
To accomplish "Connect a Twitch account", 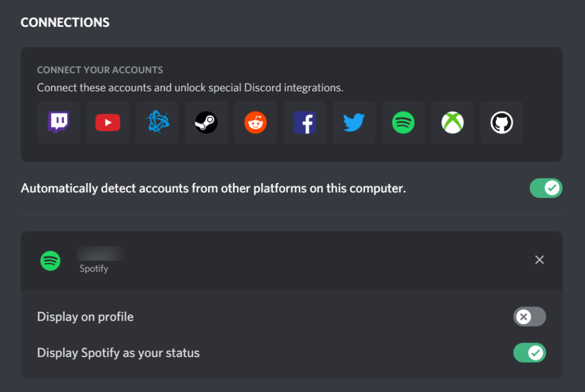I will coord(59,122).
